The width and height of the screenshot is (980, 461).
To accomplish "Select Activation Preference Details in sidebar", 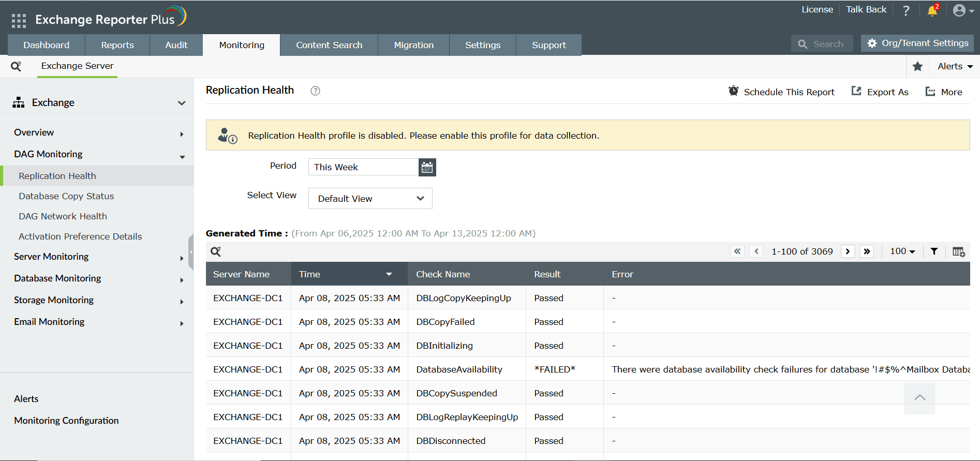I will click(80, 236).
